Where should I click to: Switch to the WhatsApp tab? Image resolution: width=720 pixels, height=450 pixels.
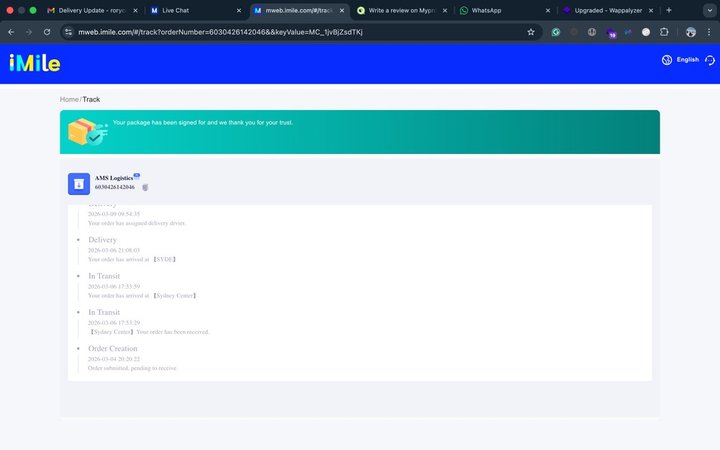[x=503, y=10]
